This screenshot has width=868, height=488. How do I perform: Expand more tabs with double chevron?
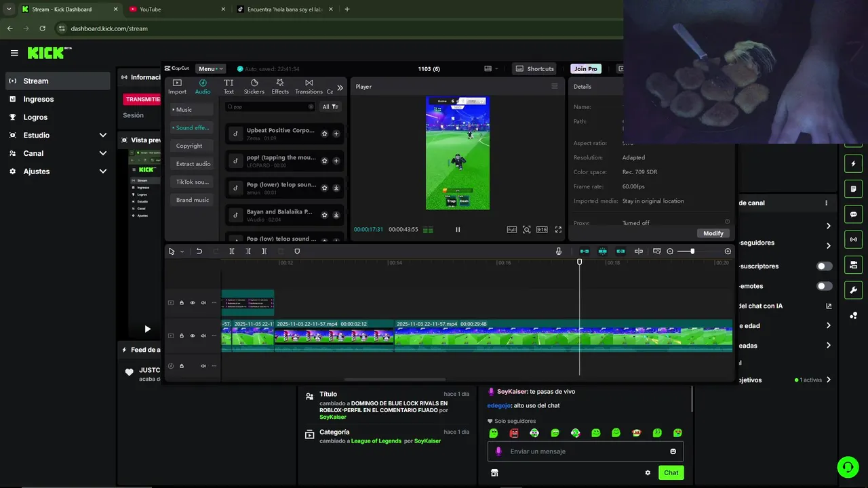point(340,87)
